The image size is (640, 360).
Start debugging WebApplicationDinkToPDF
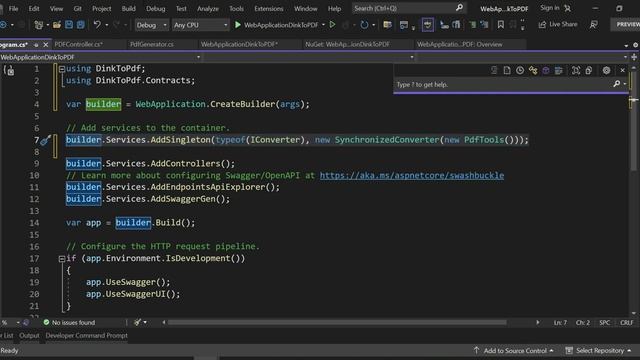pos(276,25)
